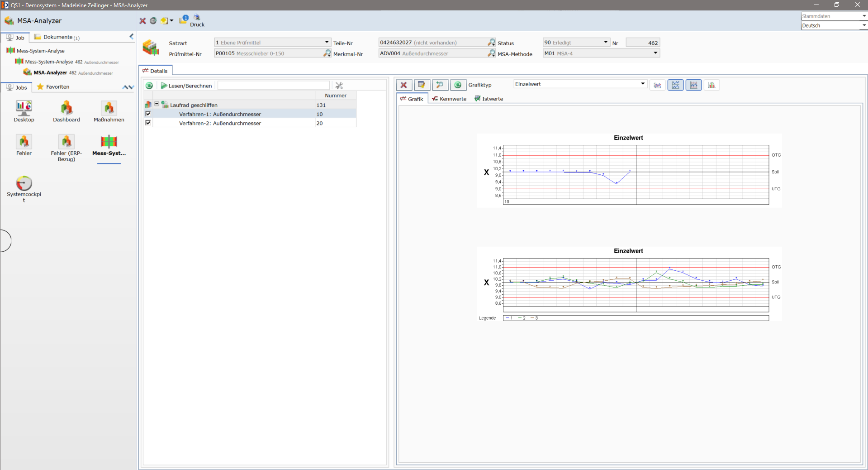Click the yellow note icon in top toolbar
This screenshot has height=470, width=868.
point(164,21)
